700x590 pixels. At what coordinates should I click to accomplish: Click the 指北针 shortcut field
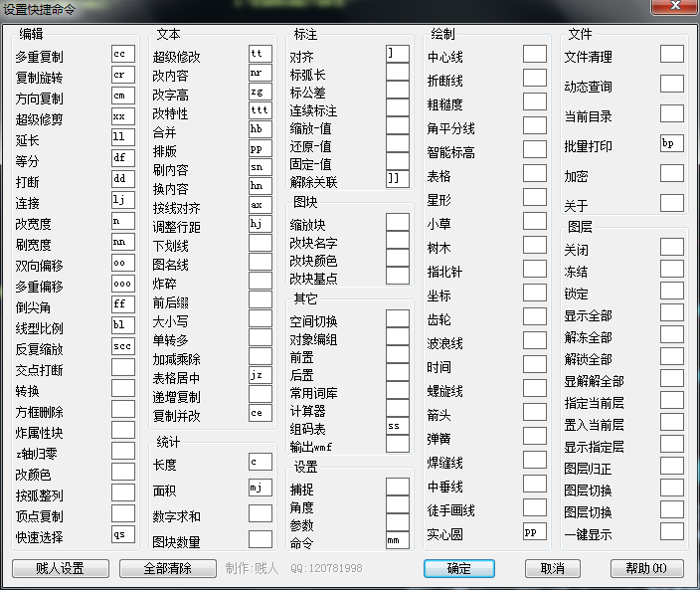[535, 269]
